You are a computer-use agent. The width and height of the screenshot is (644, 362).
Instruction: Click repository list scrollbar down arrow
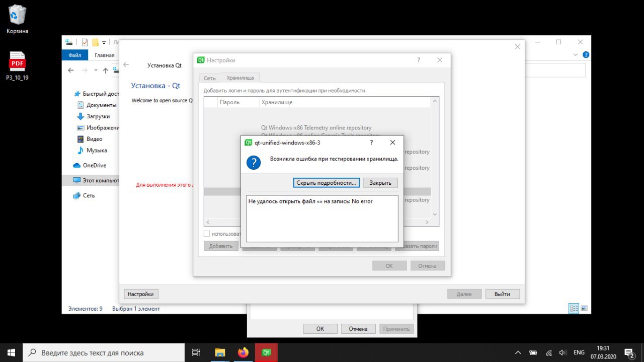click(x=435, y=214)
